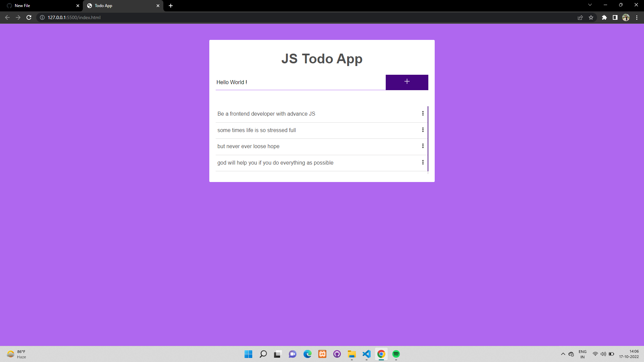
Task: Open three-dot menu for 'some times life' todo
Action: coord(423,130)
